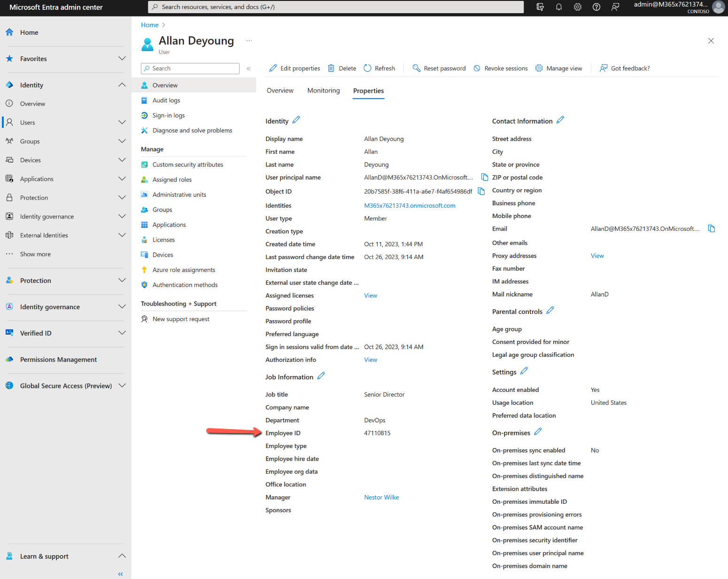Open the settings gear in header
Image resolution: width=728 pixels, height=579 pixels.
(578, 7)
